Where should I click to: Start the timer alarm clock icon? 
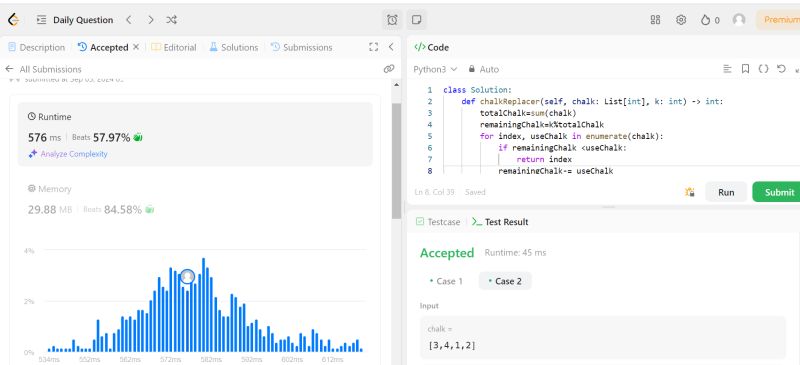392,20
